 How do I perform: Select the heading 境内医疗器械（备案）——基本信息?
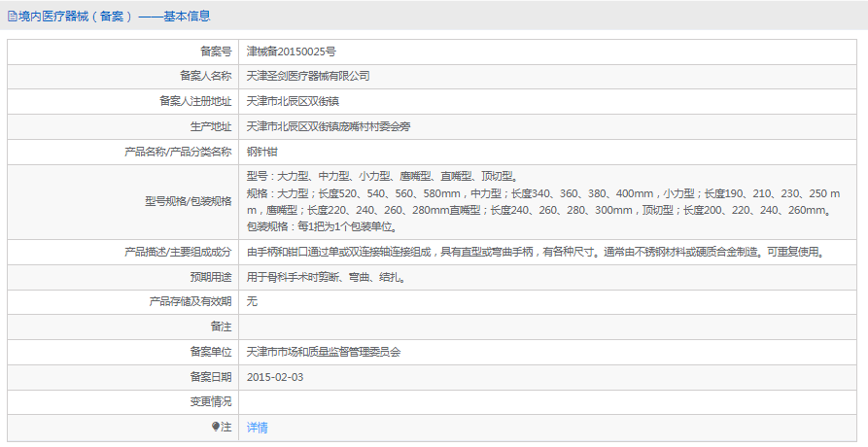pos(114,17)
